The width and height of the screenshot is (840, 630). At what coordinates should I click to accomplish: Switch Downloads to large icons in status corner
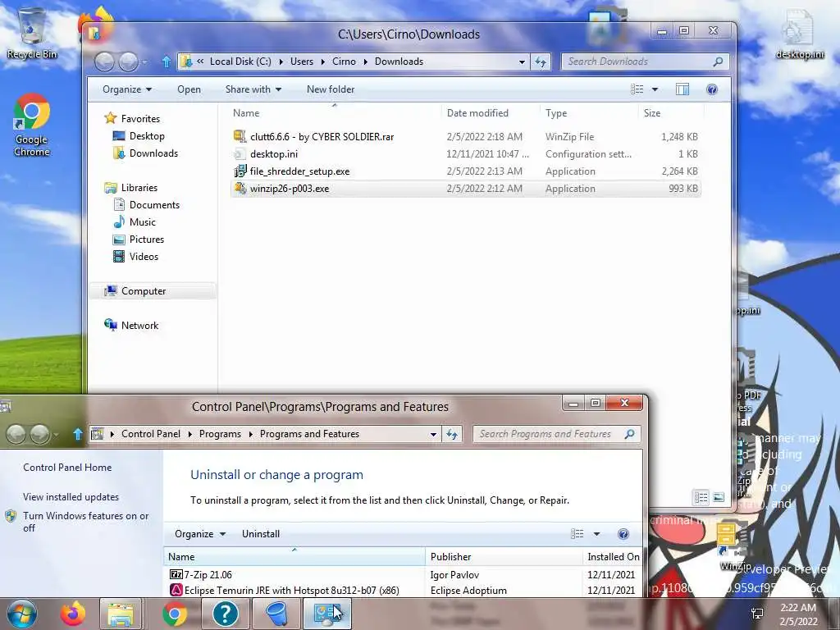[719, 498]
